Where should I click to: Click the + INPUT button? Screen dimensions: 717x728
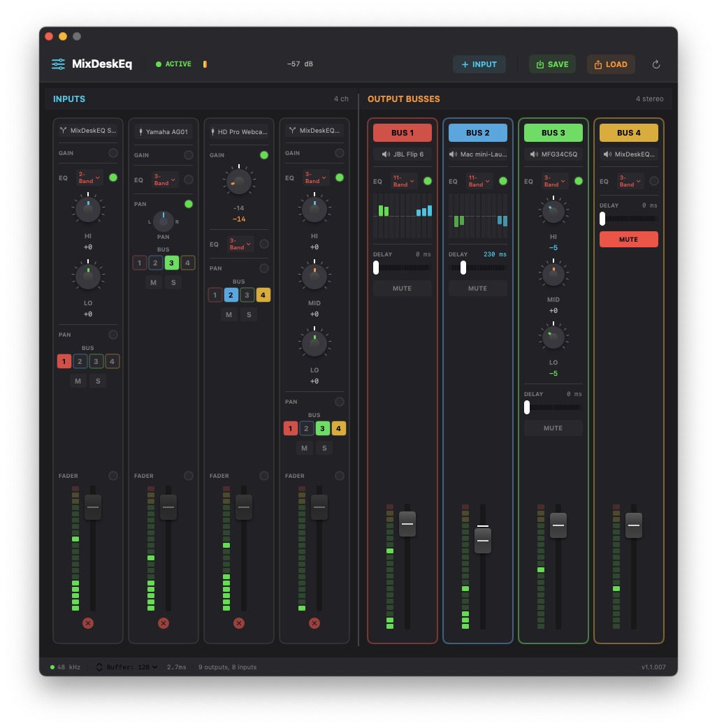479,64
